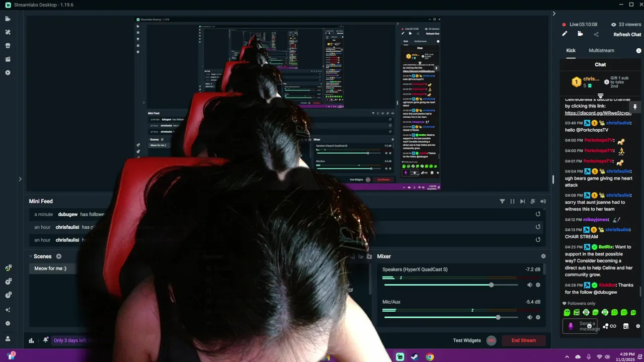Click the pencil edit stream info icon
Image resolution: width=644 pixels, height=362 pixels.
565,34
